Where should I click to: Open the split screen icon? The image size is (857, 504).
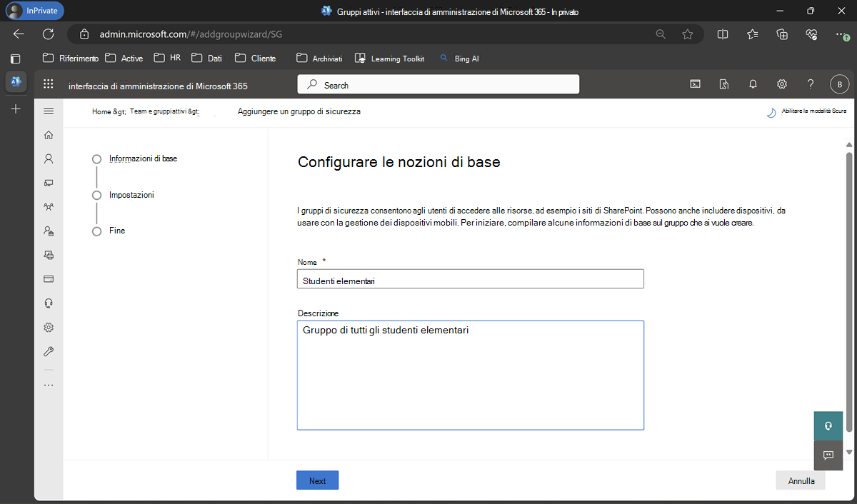723,34
